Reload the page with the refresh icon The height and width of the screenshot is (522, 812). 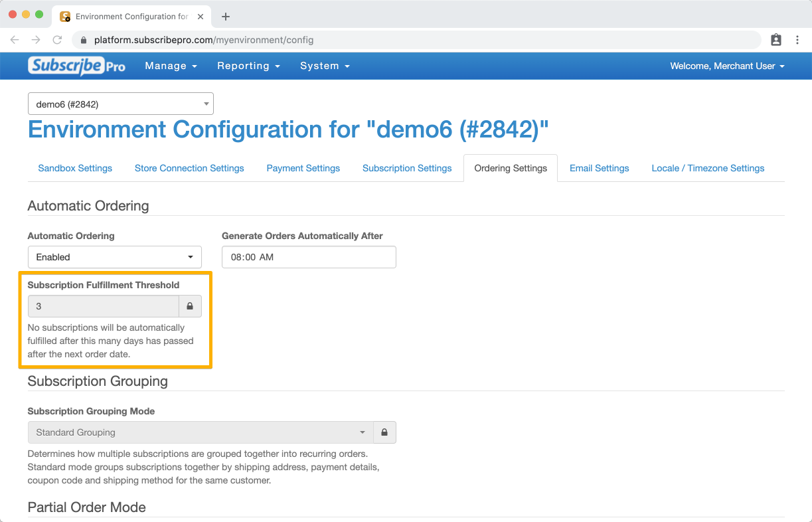(x=57, y=40)
